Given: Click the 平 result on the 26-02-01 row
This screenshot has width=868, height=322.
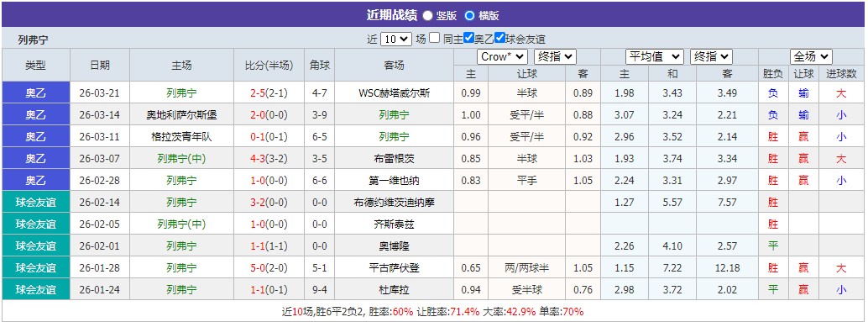Looking at the screenshot, I should (x=773, y=245).
